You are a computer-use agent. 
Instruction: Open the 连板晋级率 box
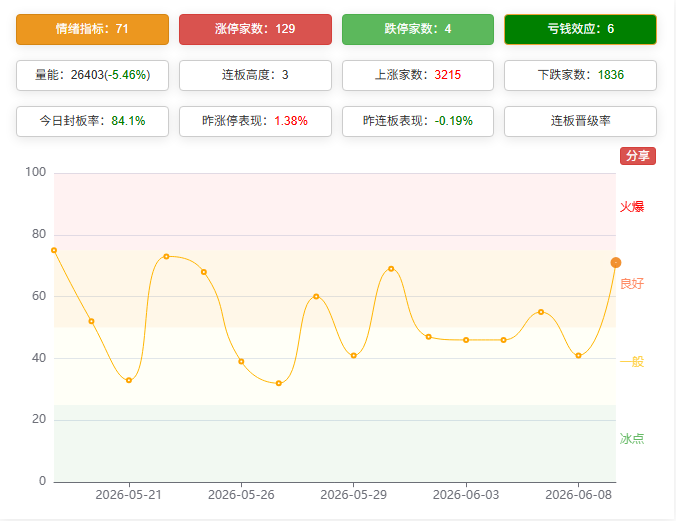tap(580, 121)
